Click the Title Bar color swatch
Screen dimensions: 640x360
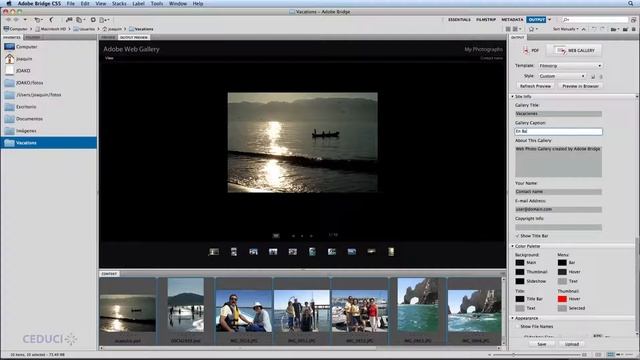coord(520,299)
